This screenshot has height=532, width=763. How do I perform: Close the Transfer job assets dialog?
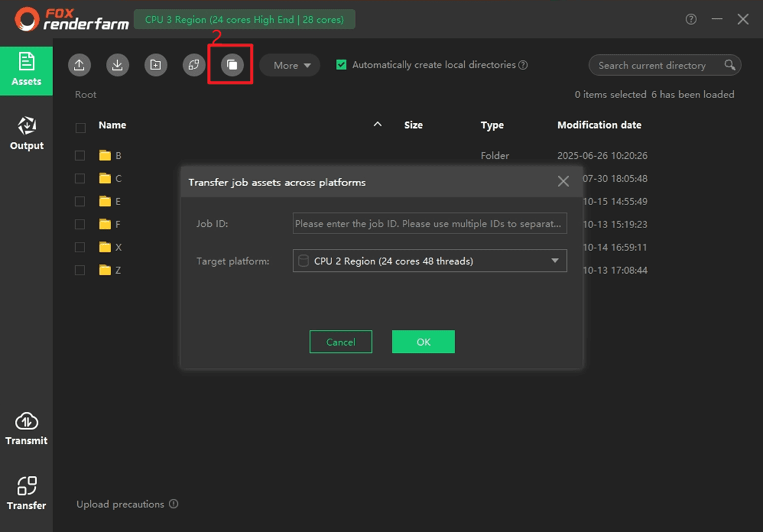[563, 182]
